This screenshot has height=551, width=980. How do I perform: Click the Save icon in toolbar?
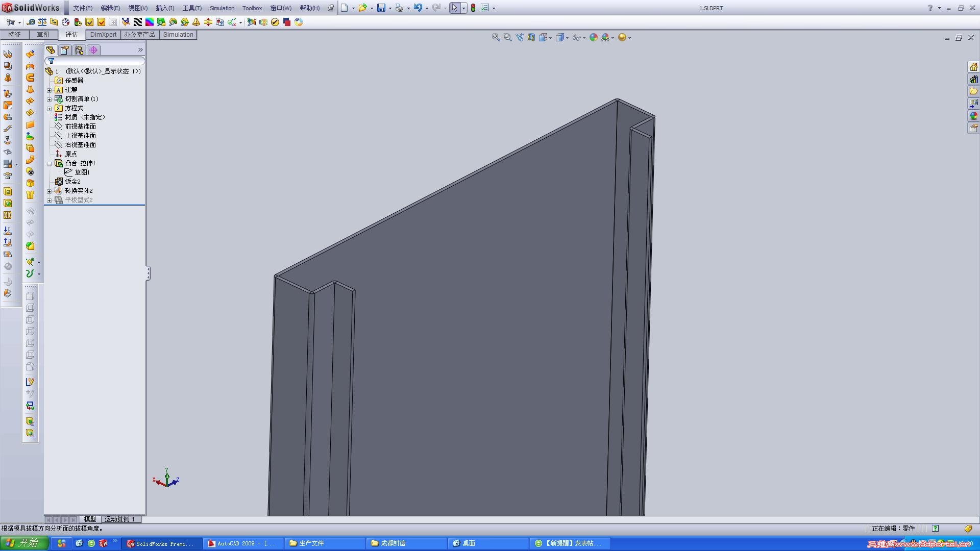click(381, 8)
